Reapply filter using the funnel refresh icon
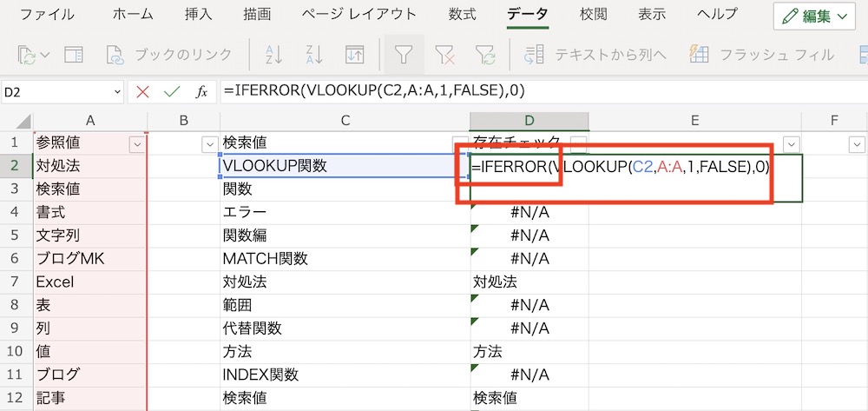Screen dimensions: 868x411 485,54
